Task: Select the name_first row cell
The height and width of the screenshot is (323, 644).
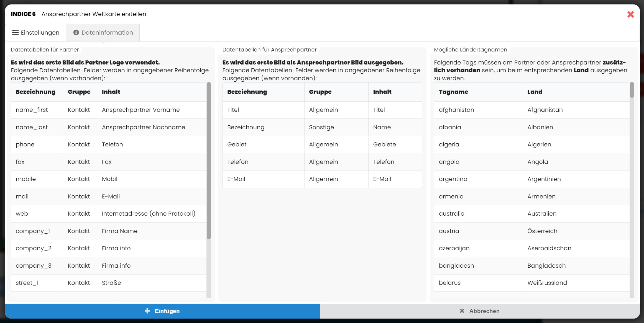Action: (x=32, y=110)
